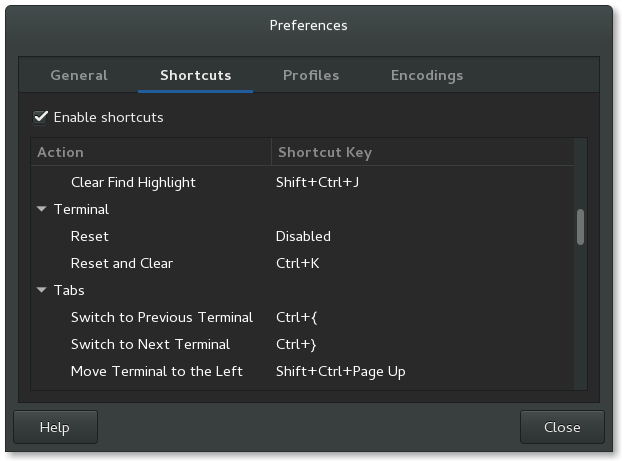Select Move Terminal to the Left row
The image size is (622, 461).
click(x=157, y=372)
